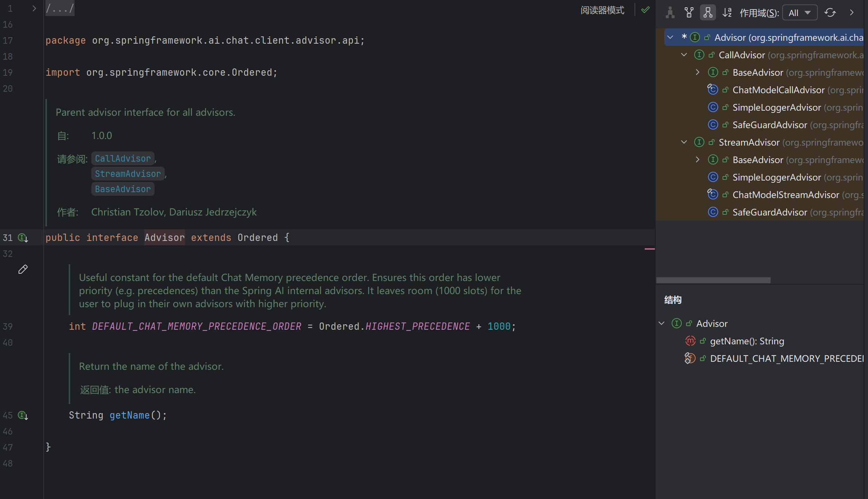Collapse the StreamAdvisor hierarchy node

(684, 142)
